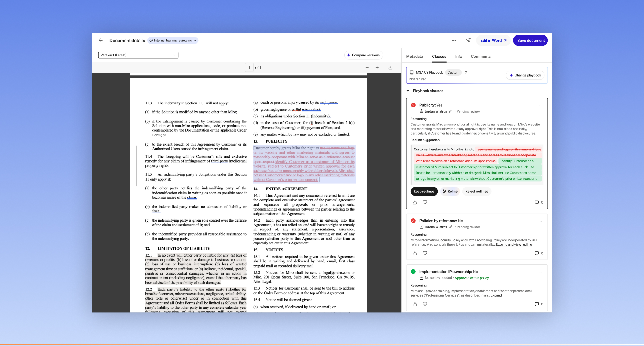Image resolution: width=644 pixels, height=346 pixels.
Task: Click Expand and view redline link
Action: [514, 244]
